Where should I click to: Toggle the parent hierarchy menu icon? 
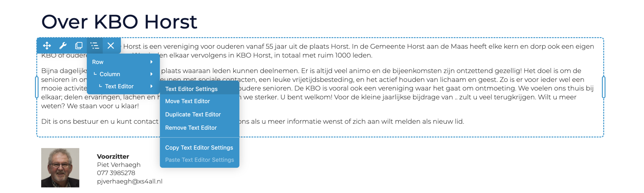coord(95,45)
